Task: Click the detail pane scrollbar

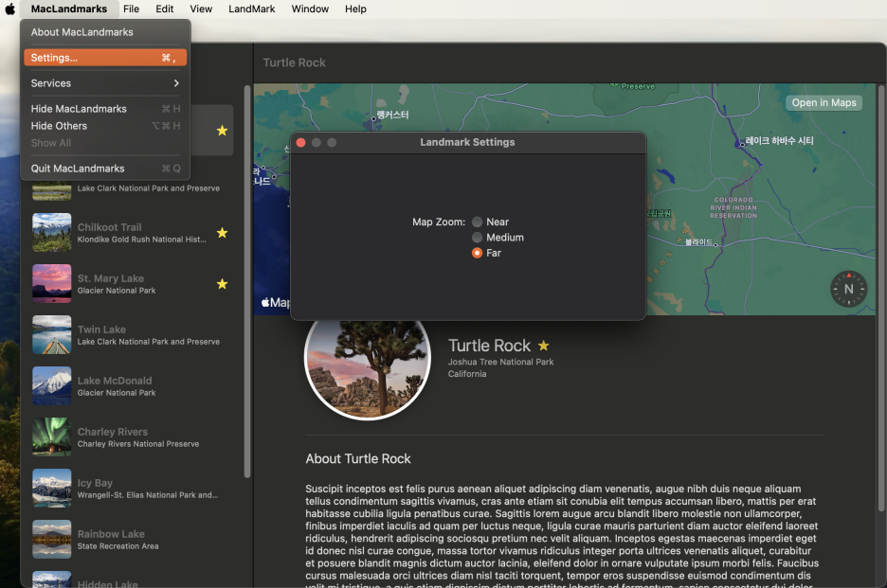Action: point(881,298)
